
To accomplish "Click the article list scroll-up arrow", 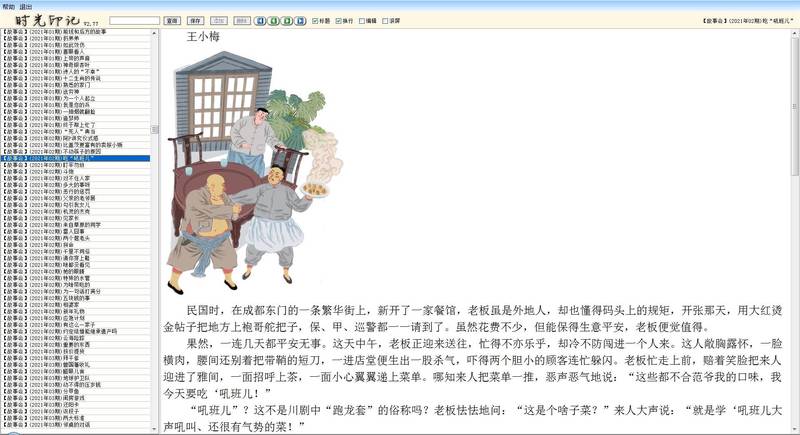I will click(x=155, y=33).
